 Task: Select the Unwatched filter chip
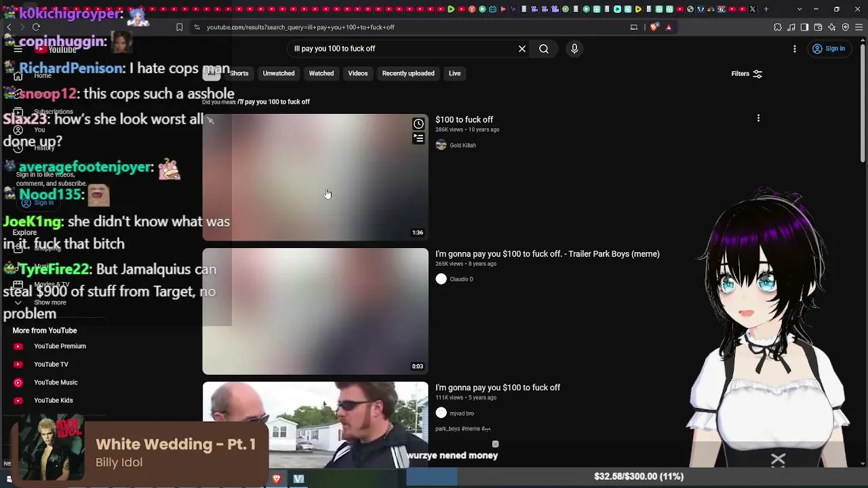[279, 73]
